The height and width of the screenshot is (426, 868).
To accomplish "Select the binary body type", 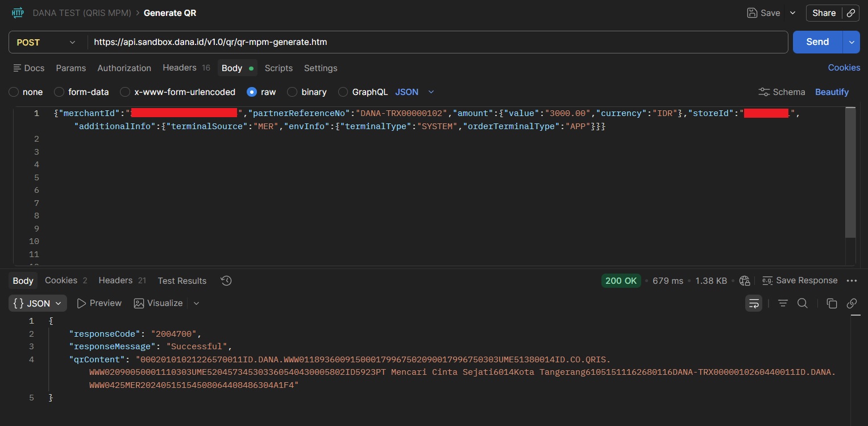I will [x=307, y=92].
